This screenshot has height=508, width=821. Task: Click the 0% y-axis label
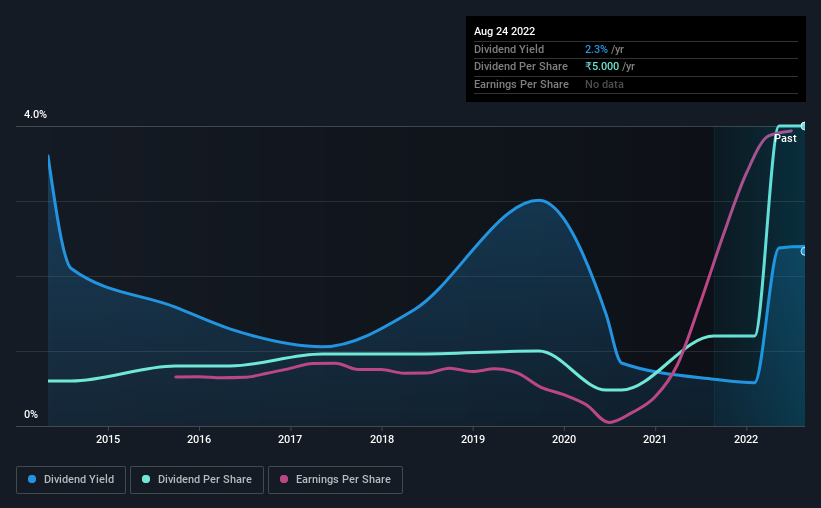click(31, 415)
